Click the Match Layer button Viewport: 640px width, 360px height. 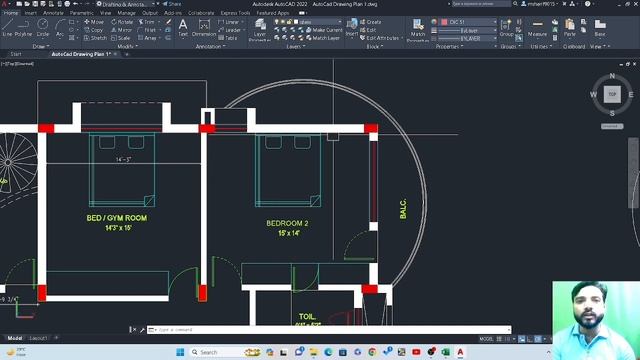tap(322, 38)
